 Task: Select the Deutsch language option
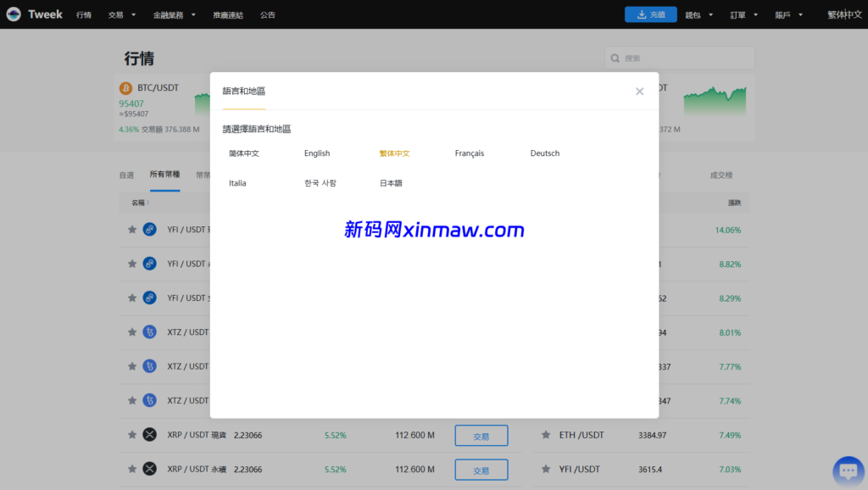[544, 153]
